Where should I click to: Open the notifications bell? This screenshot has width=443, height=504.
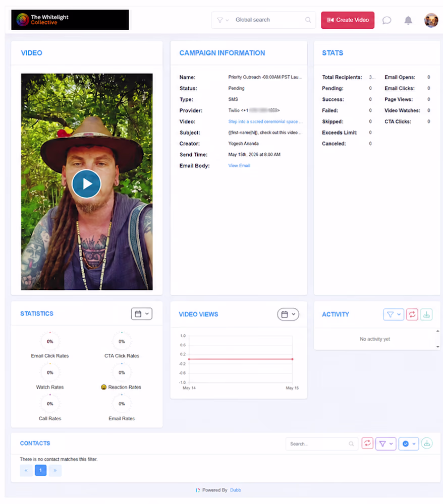click(x=408, y=21)
